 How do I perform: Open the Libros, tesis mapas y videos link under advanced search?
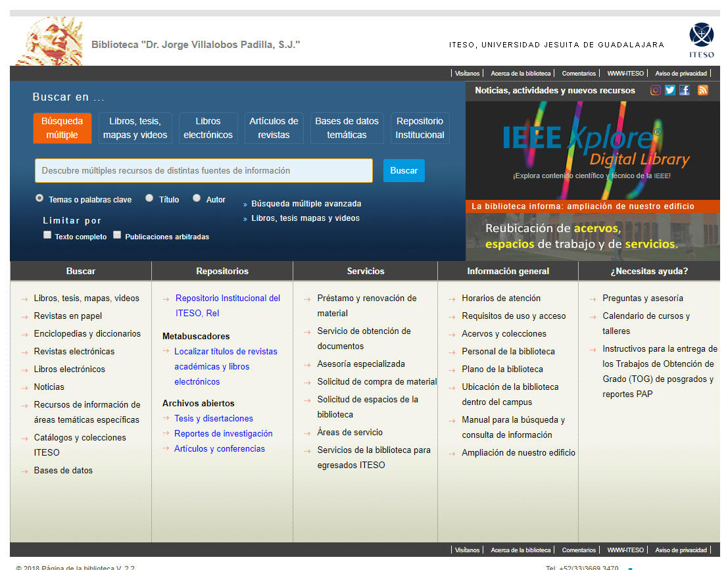click(x=306, y=218)
